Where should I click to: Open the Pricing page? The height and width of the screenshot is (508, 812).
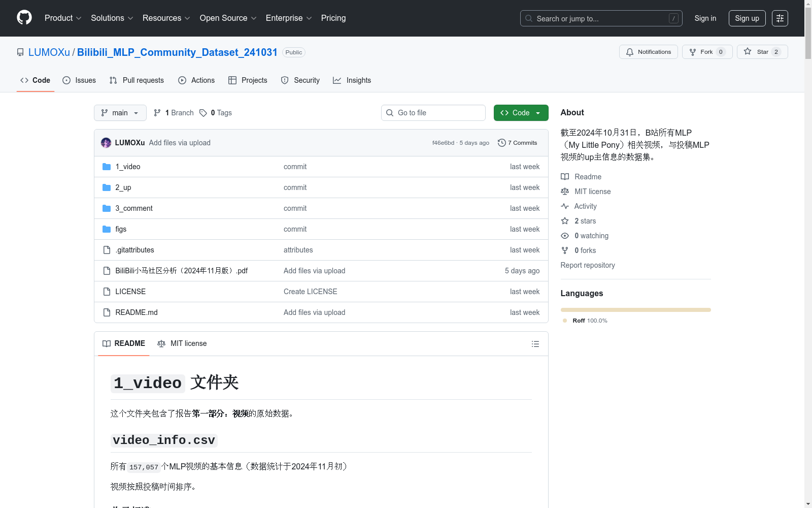pos(333,18)
